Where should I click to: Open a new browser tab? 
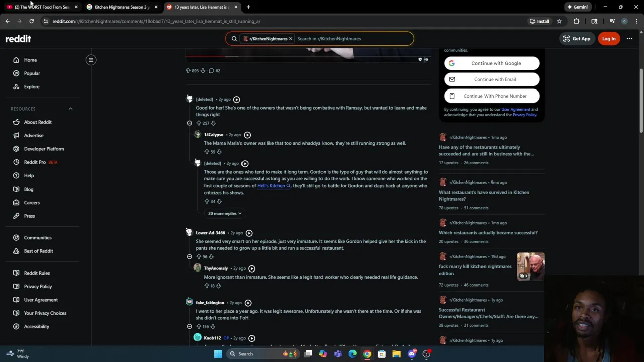(248, 7)
